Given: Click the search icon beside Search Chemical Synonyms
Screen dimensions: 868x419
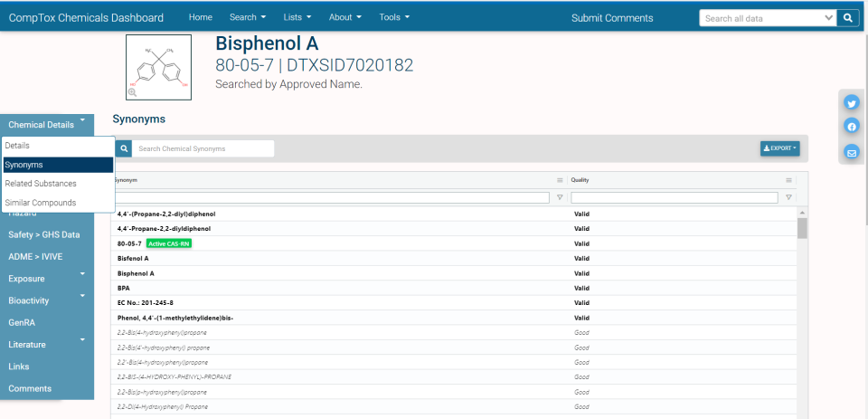Looking at the screenshot, I should pyautogui.click(x=124, y=148).
